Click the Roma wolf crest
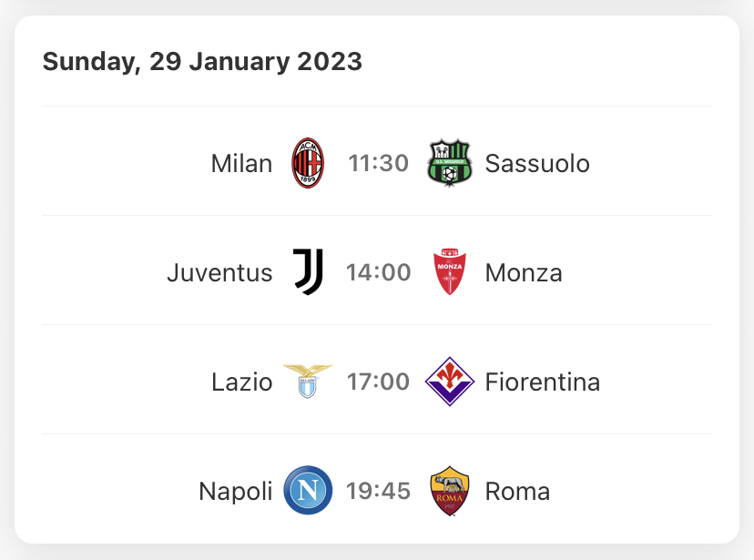Screen dimensions: 754x560 tap(450, 491)
